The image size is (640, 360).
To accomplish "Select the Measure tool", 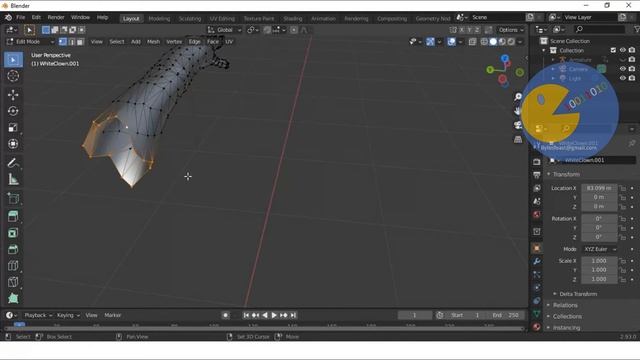I will (13, 179).
